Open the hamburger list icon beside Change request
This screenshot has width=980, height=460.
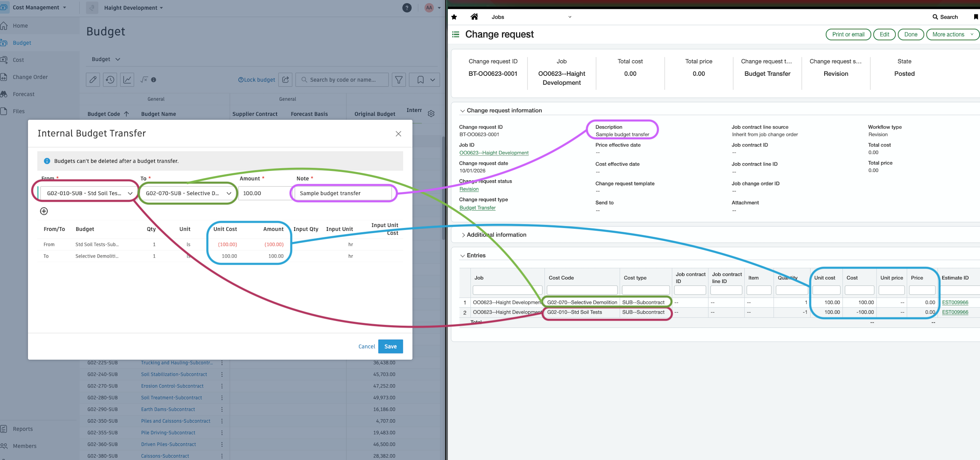(456, 34)
